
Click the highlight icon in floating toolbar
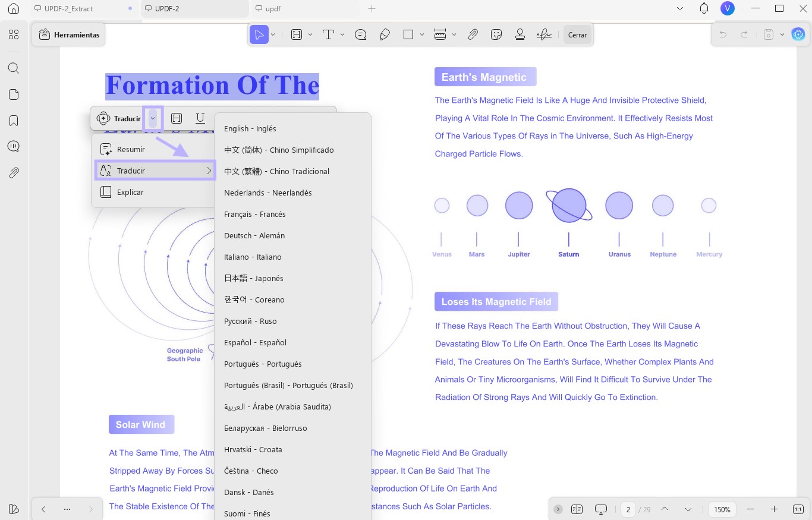pyautogui.click(x=177, y=118)
